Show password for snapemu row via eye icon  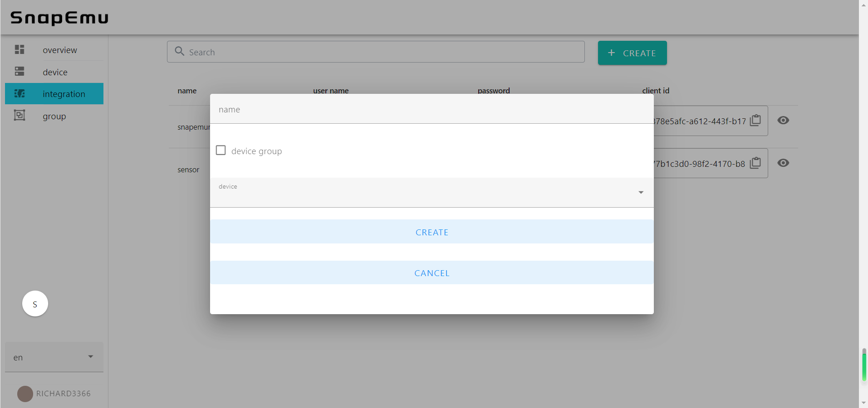[x=783, y=121]
